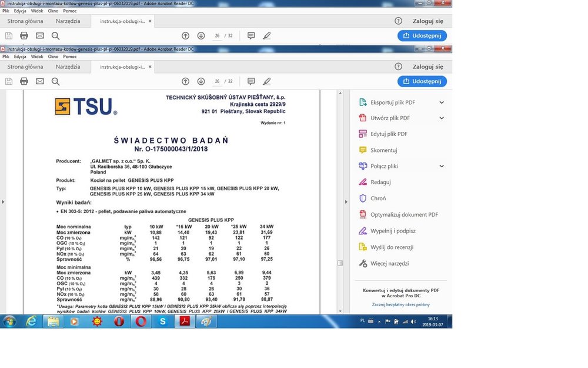Switch to Narzędzia tab in the lower window
Viewport: 588px width, 368px height.
point(68,67)
